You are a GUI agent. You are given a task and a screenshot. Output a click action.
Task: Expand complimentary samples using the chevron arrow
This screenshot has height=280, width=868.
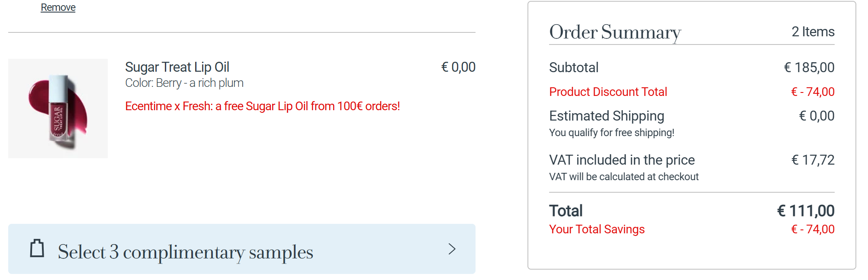coord(452,249)
